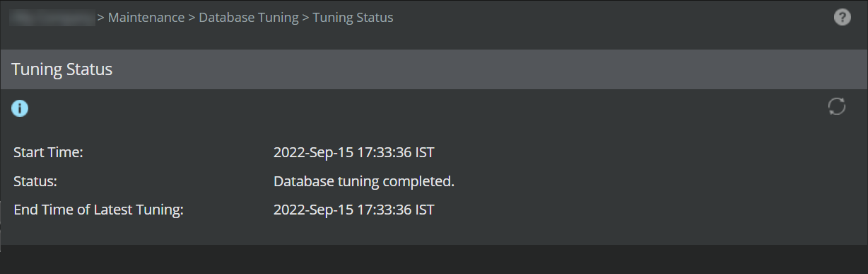Select the Start Time label
Viewport: 868px width, 274px height.
point(48,152)
